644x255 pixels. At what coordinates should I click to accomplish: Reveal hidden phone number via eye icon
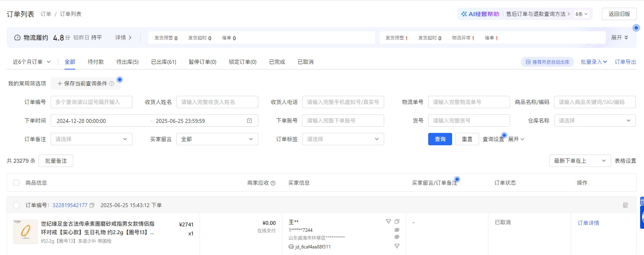coord(397,230)
